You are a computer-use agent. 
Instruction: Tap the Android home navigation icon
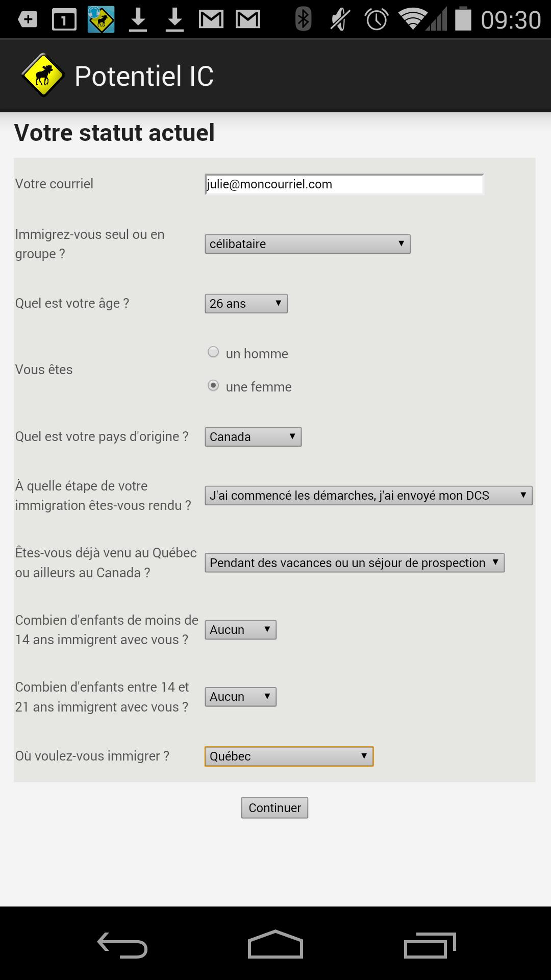(275, 945)
